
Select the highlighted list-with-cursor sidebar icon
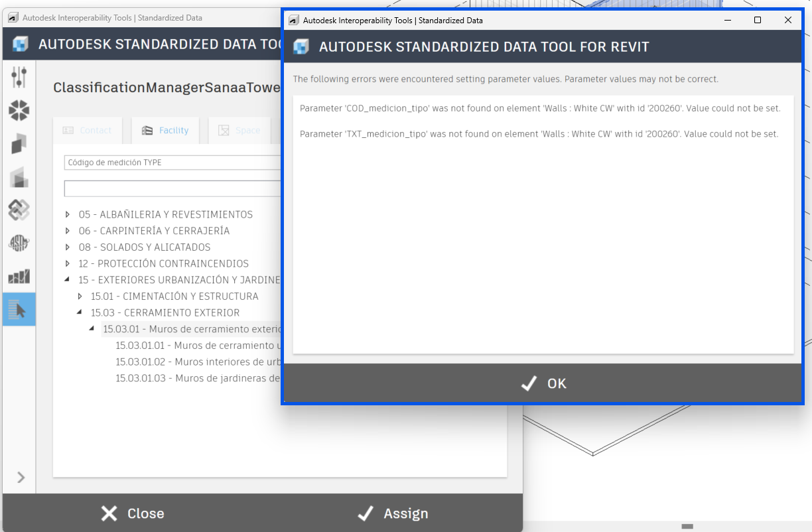pos(19,309)
